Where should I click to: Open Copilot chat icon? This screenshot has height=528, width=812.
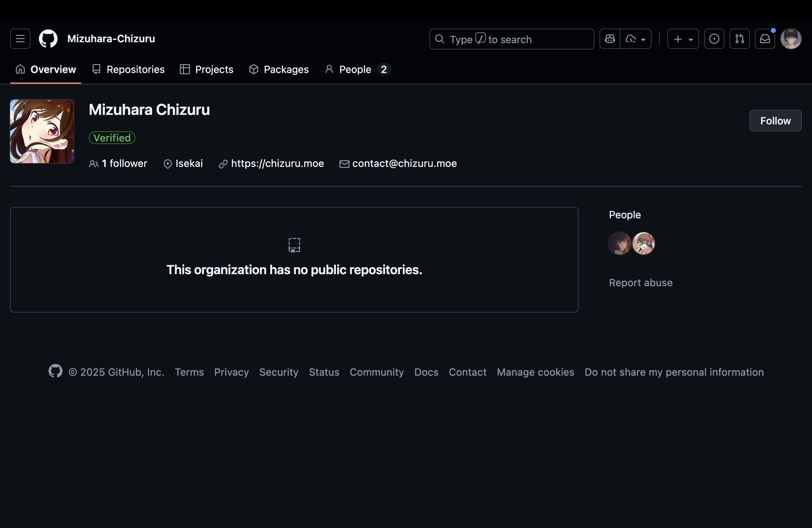coord(610,39)
